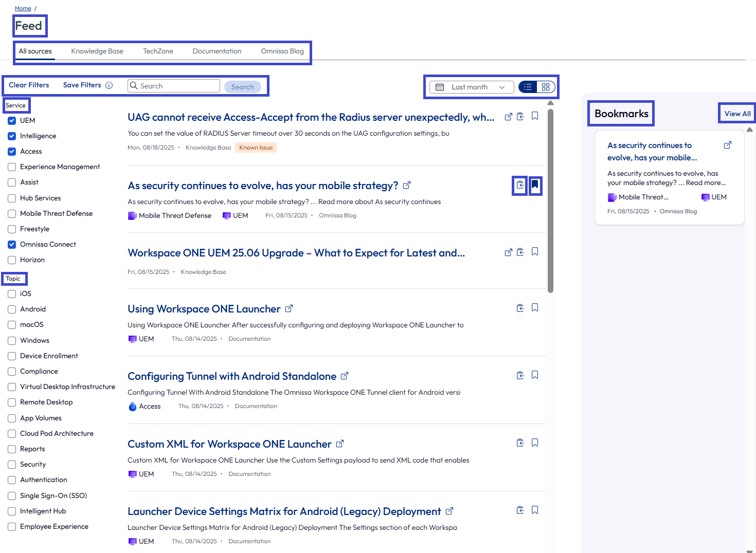
Task: Check the Freestyle service filter
Action: pos(12,229)
